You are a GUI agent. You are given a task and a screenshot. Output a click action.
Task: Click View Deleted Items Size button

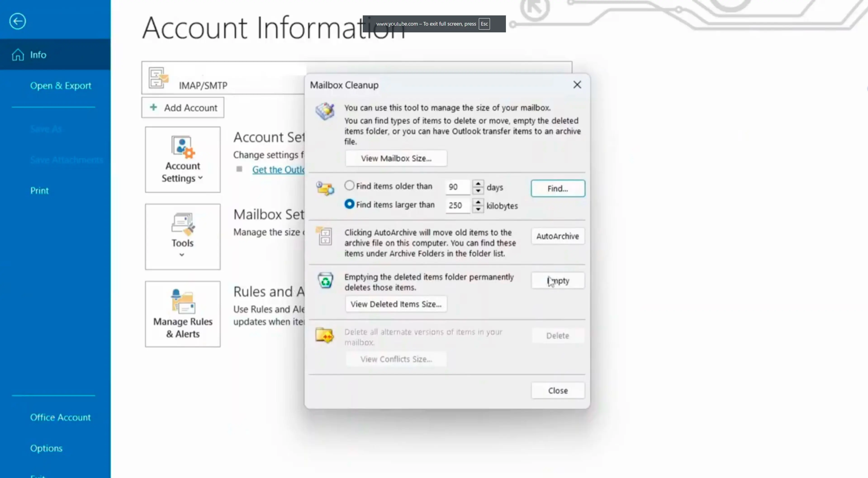click(x=396, y=304)
